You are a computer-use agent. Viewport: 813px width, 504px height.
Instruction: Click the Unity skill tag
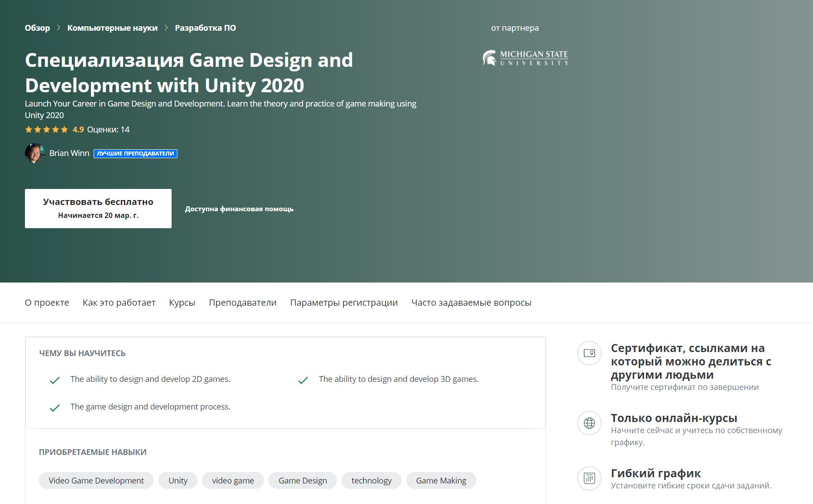click(x=178, y=480)
